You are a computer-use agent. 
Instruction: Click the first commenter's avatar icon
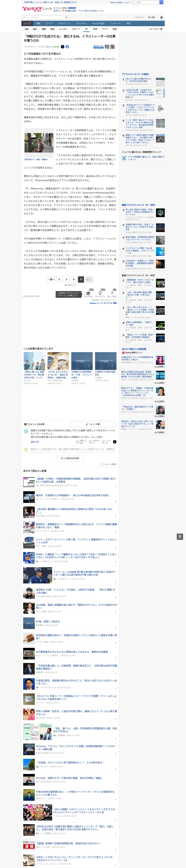coord(26,431)
